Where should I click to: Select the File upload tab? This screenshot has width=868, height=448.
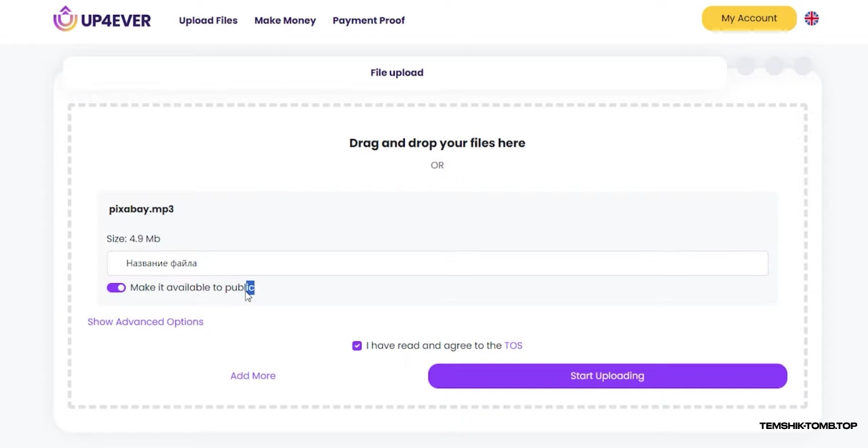pos(397,73)
